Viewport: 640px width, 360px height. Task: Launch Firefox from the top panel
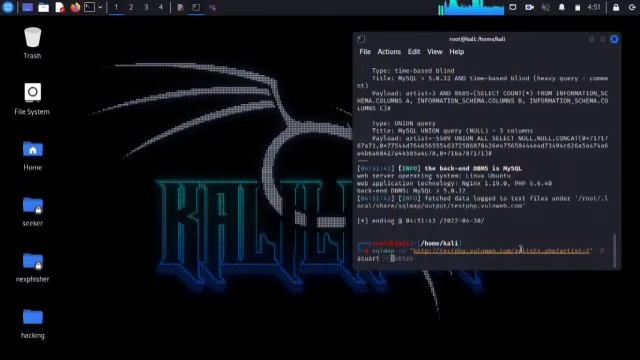tap(75, 7)
